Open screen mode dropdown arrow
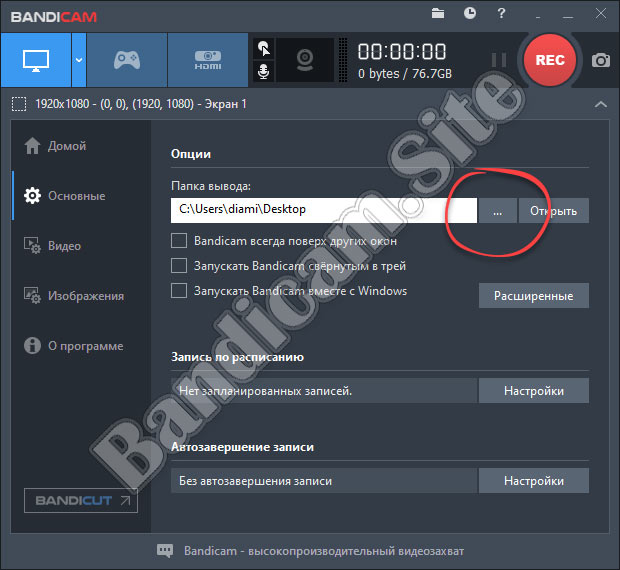Viewport: 620px width, 570px height. [79, 60]
